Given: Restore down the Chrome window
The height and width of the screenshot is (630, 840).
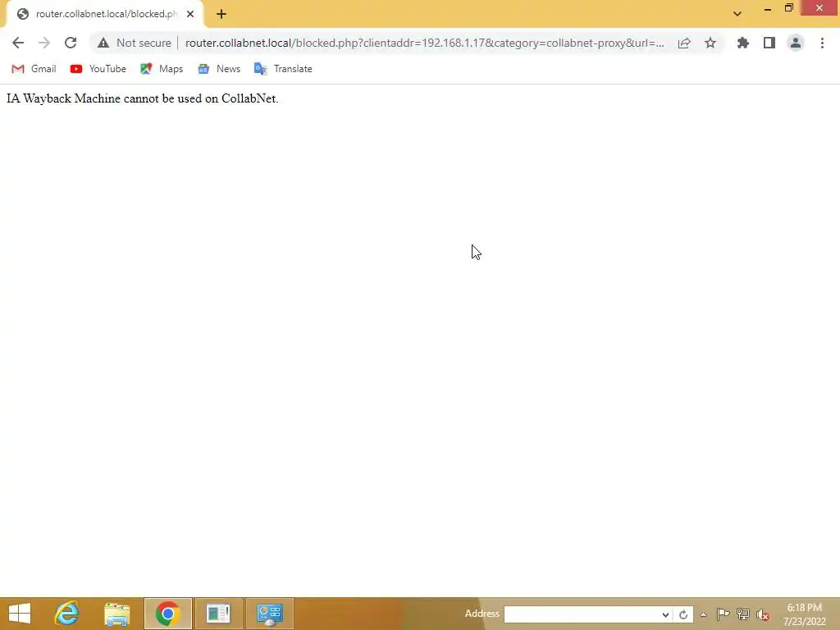Looking at the screenshot, I should pyautogui.click(x=788, y=8).
